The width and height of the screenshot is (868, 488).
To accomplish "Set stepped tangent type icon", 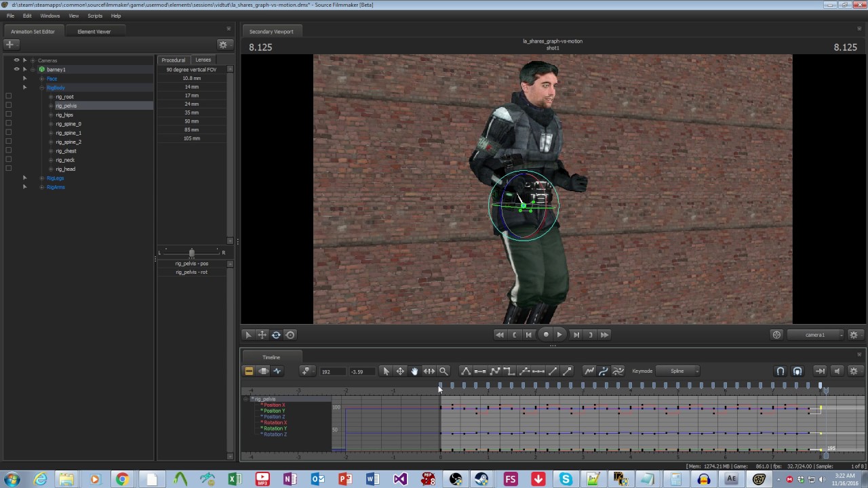I will point(509,371).
